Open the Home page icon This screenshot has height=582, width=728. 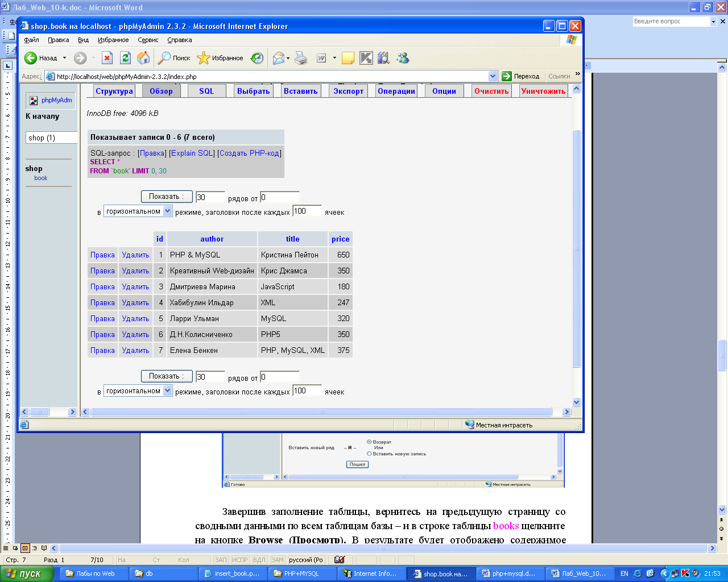(143, 58)
